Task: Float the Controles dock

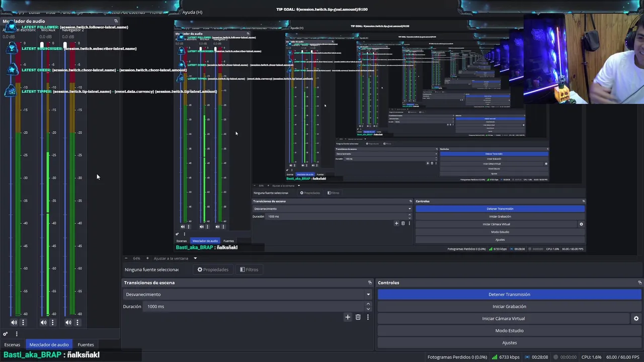Action: coord(639,283)
